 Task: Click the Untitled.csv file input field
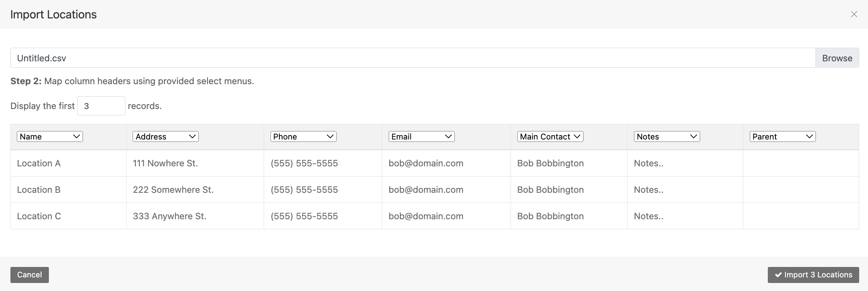[413, 58]
